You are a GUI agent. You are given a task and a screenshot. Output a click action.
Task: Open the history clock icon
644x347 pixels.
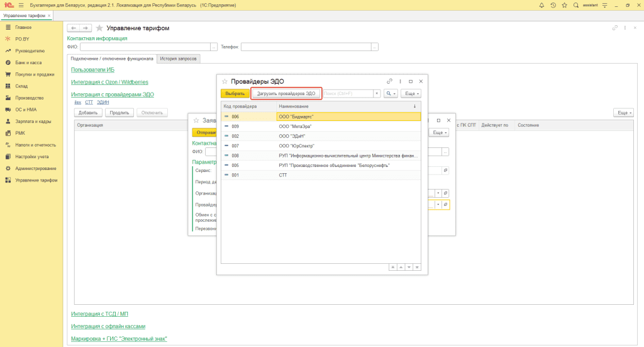(553, 5)
